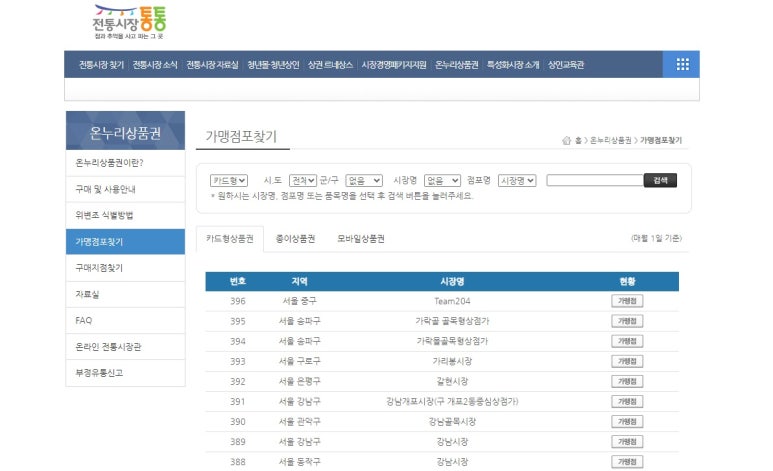Image resolution: width=773 pixels, height=471 pixels.
Task: Click 가맹점 button for 갈현시장 row
Action: coord(627,381)
